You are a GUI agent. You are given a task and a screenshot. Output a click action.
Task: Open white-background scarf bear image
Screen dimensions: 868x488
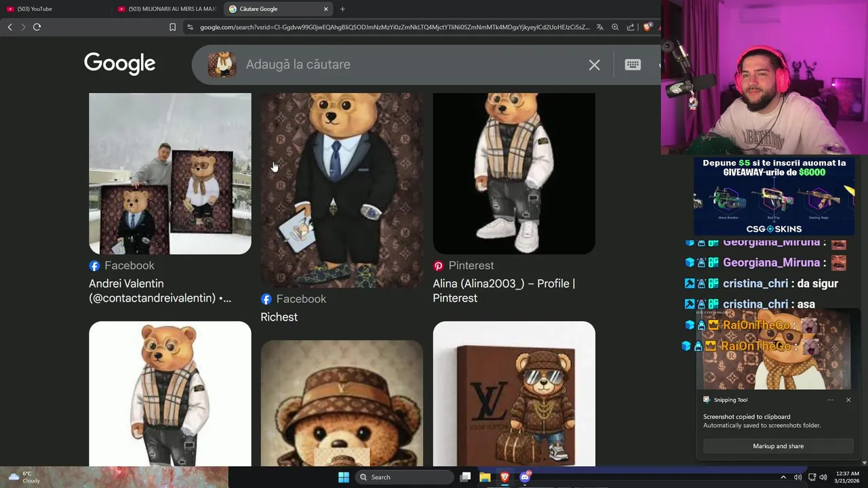point(170,394)
